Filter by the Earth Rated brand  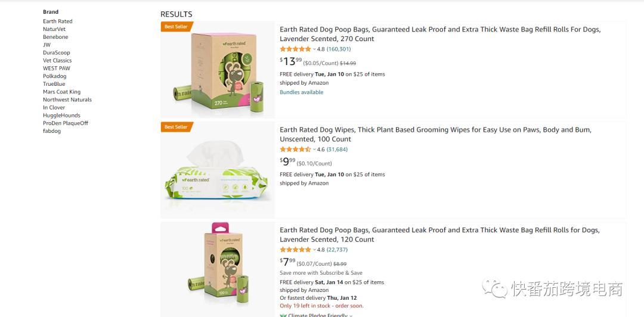(58, 21)
